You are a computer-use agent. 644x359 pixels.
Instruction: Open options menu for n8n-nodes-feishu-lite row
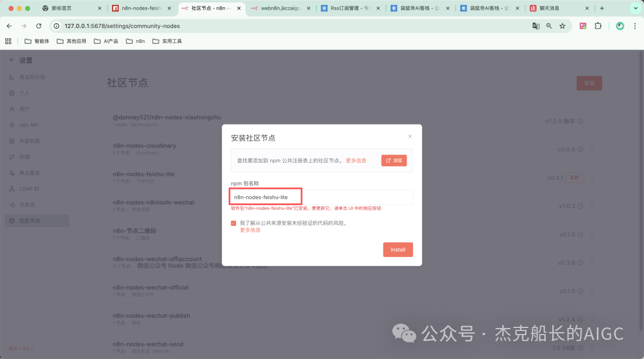point(592,178)
